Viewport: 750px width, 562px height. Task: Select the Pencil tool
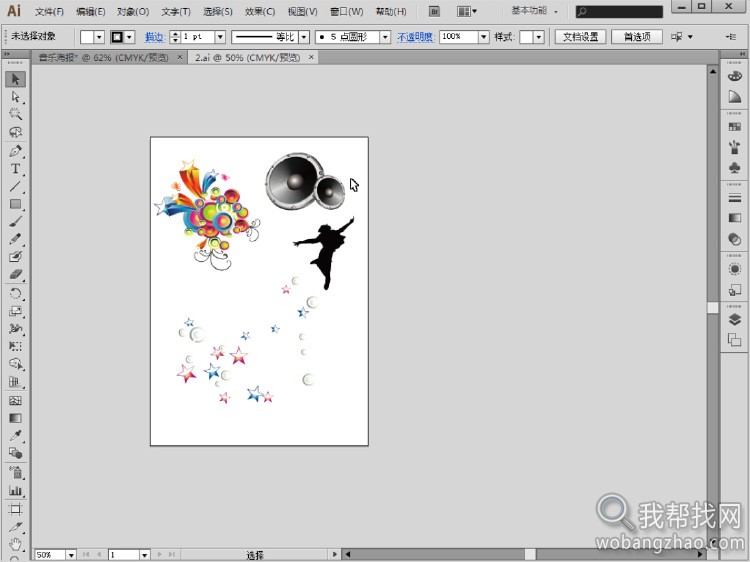tap(15, 239)
